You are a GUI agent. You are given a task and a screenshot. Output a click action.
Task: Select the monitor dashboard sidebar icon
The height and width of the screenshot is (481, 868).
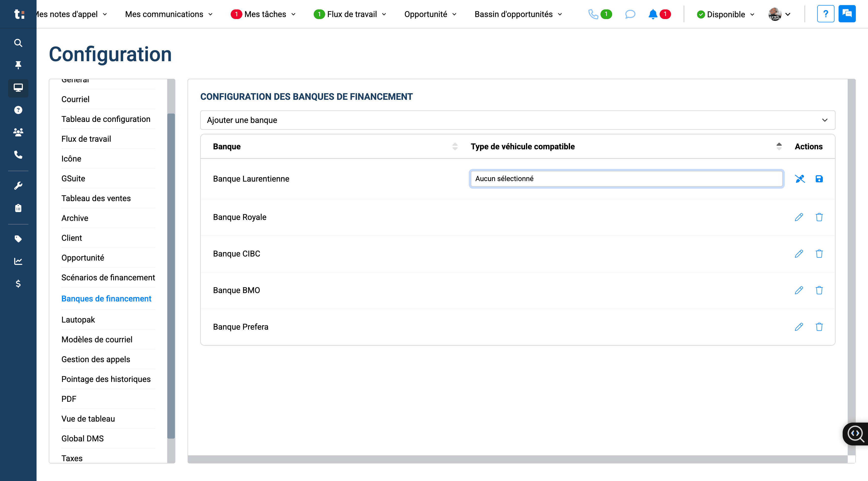tap(18, 88)
